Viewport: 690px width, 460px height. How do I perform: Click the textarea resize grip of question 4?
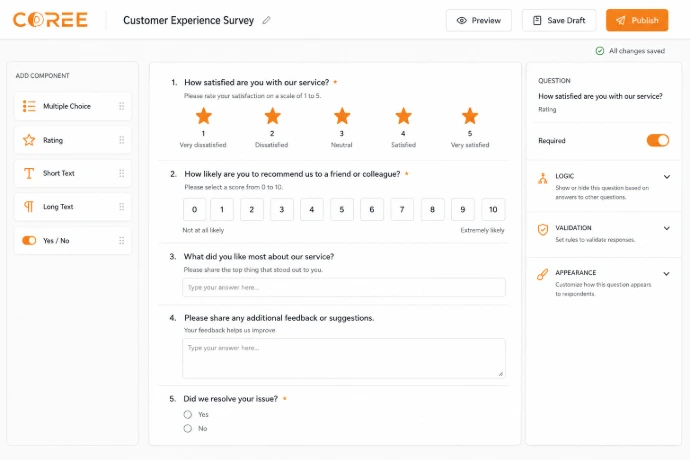pyautogui.click(x=501, y=374)
